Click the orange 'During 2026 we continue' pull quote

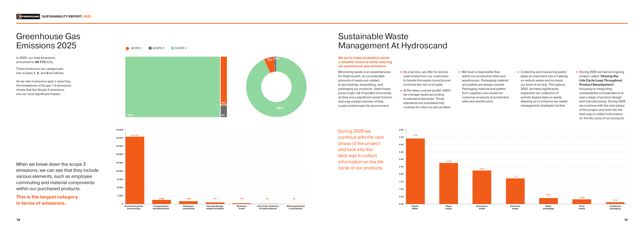coord(361,149)
